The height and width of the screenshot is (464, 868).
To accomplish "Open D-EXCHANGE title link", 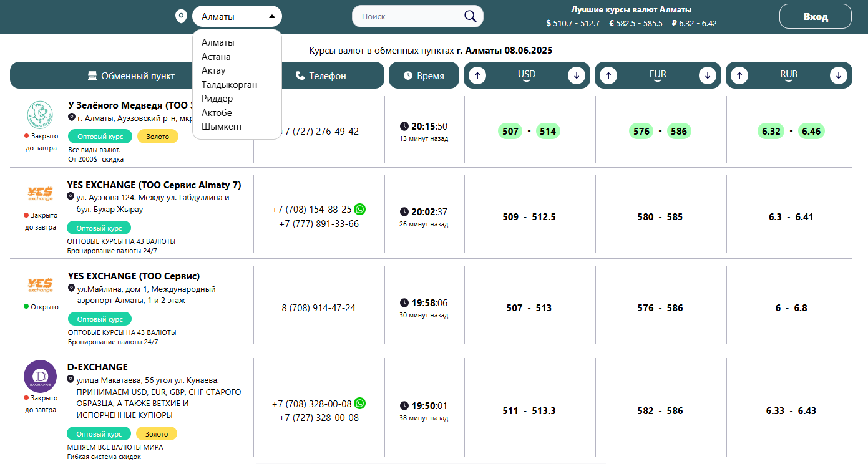I will point(97,367).
